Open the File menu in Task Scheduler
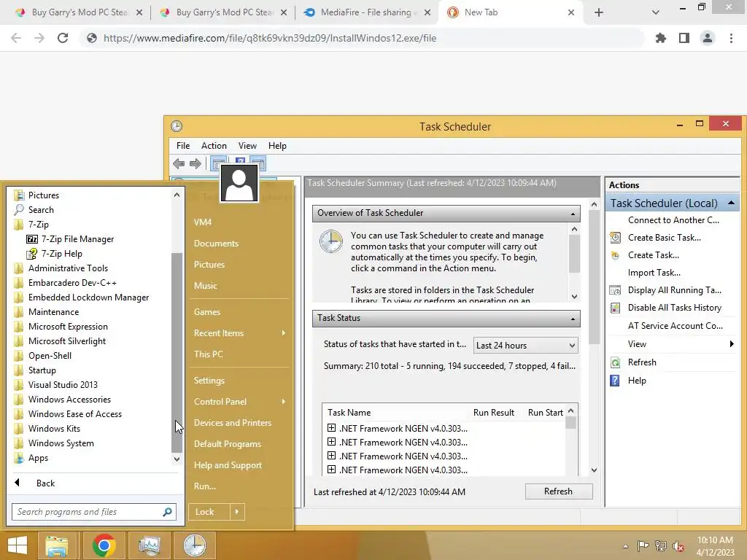Viewport: 747px width, 560px height. point(183,146)
